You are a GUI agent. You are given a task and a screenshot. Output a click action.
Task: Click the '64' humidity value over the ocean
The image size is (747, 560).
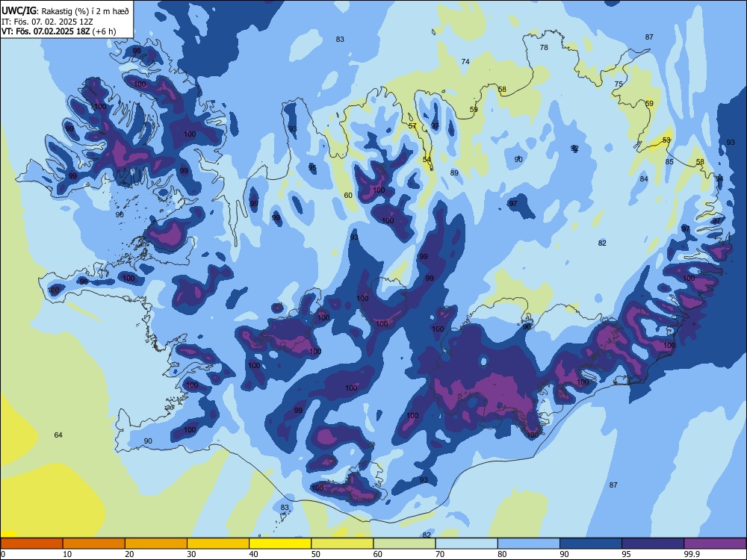coord(58,435)
